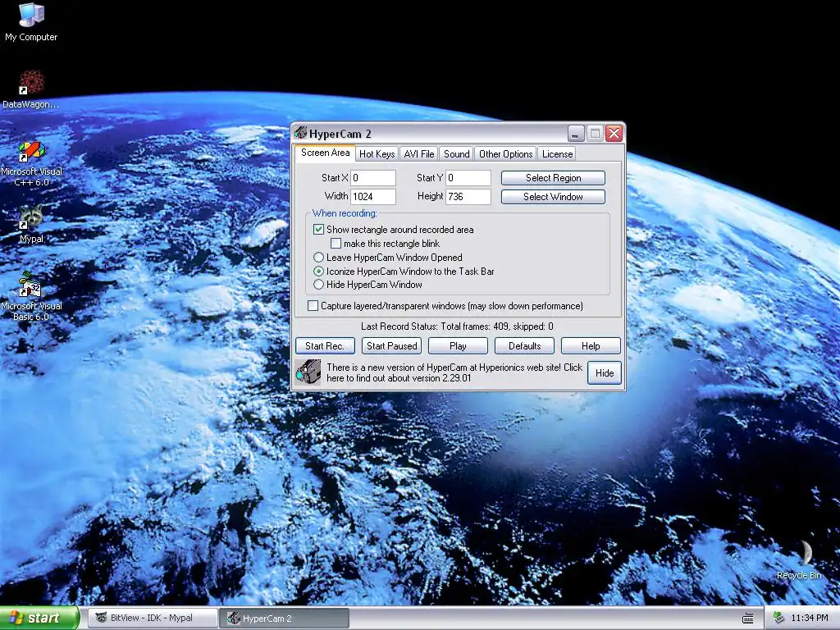Click the Height field showing 736

468,197
